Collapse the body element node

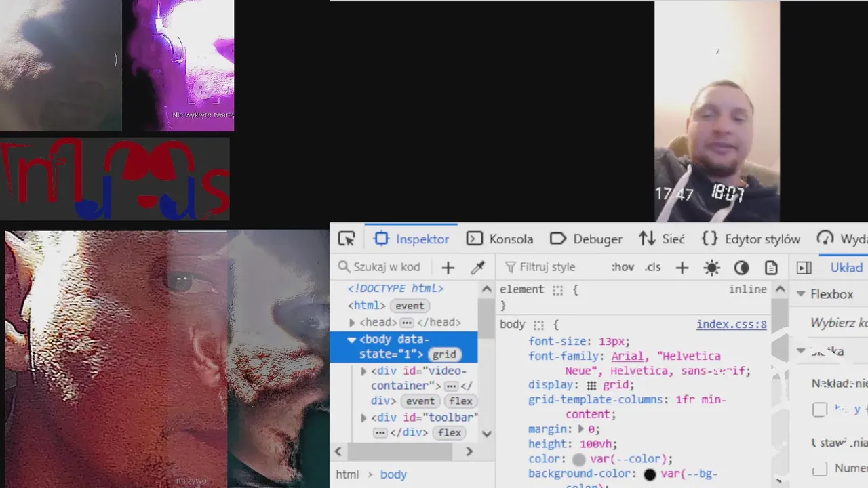click(x=351, y=340)
